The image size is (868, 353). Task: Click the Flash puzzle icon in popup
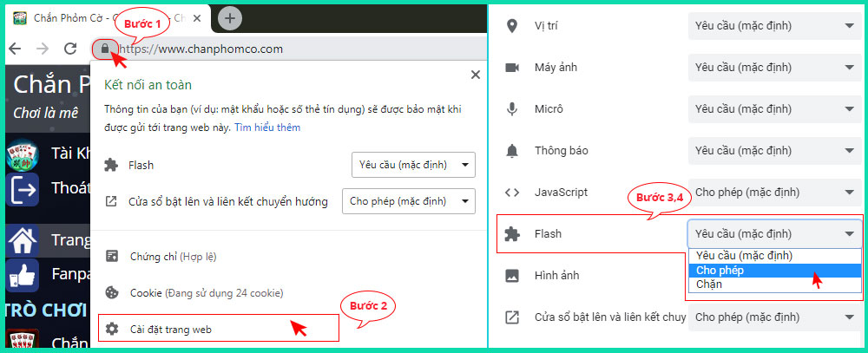111,165
